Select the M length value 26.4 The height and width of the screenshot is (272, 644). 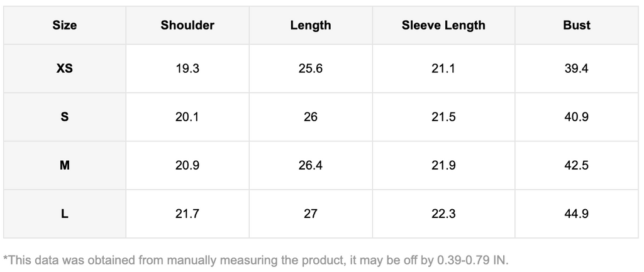point(311,165)
